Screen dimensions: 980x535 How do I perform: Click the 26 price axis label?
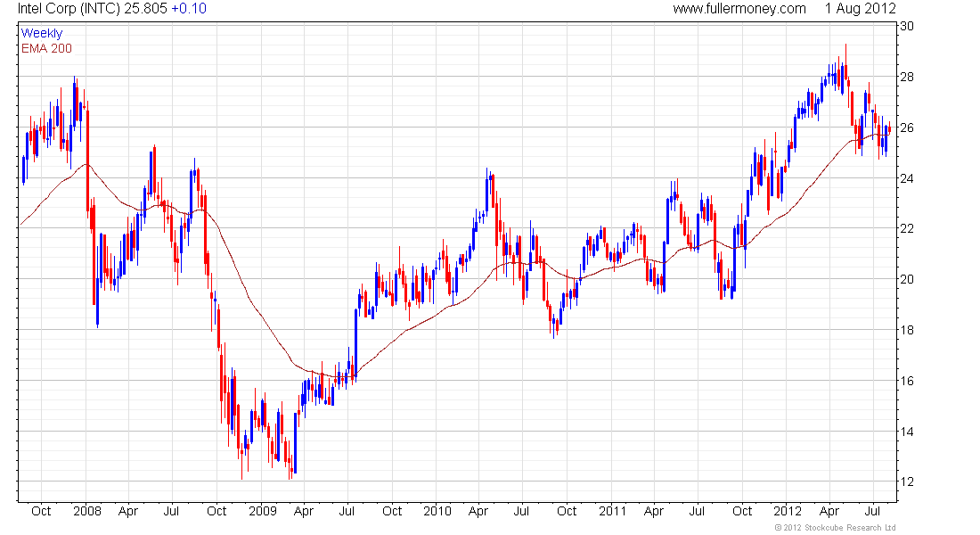(906, 128)
